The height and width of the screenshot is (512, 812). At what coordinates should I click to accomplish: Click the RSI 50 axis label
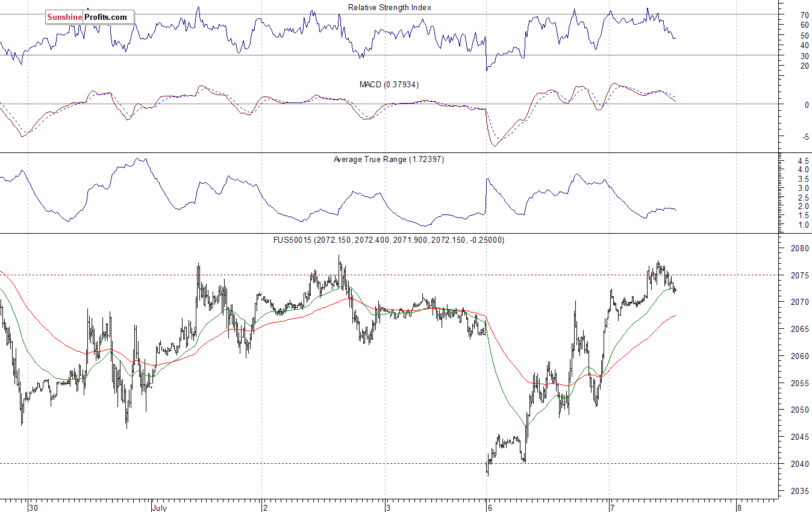pyautogui.click(x=804, y=35)
